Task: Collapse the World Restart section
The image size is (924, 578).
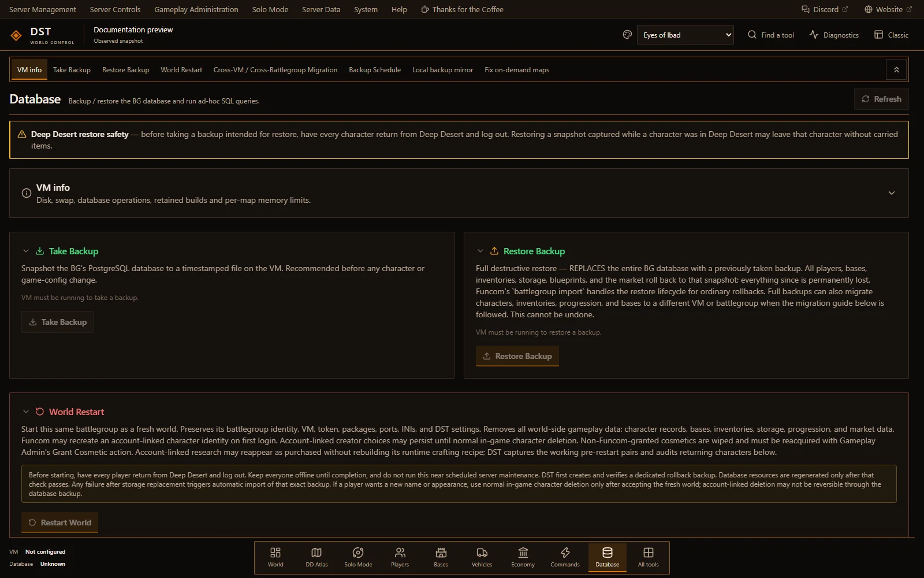Action: click(26, 412)
